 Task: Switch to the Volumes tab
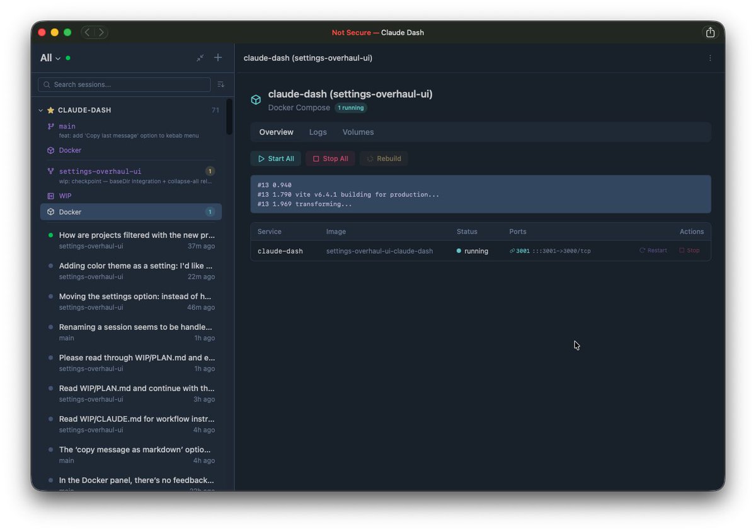coord(358,132)
